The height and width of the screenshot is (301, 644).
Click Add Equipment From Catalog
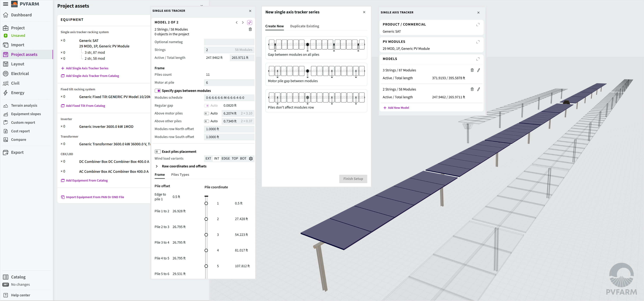point(84,181)
